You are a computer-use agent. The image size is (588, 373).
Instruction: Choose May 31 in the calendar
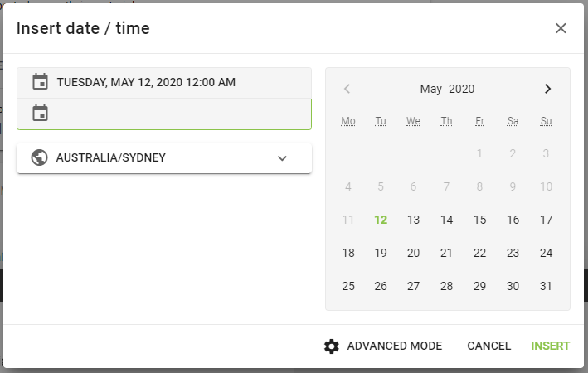coord(546,286)
